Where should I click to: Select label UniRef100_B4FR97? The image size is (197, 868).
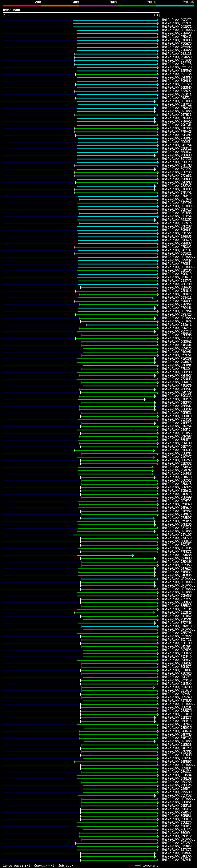coord(176,761)
